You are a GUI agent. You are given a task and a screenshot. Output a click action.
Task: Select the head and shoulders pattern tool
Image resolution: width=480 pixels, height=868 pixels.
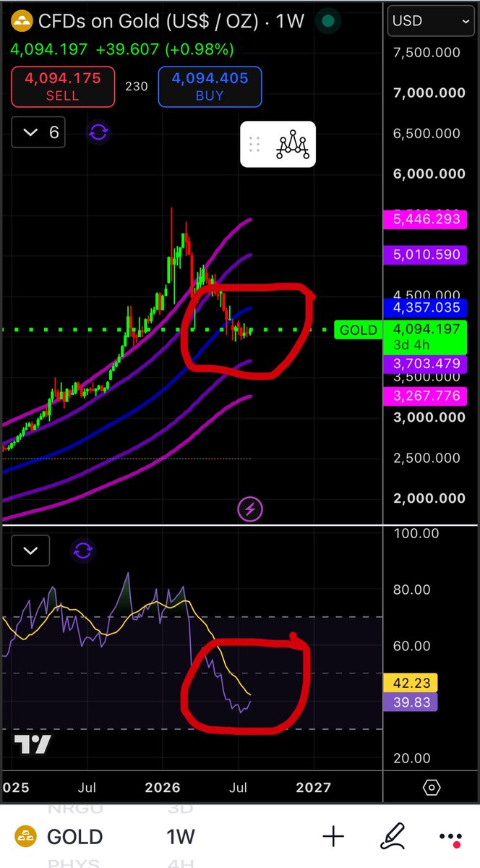click(x=293, y=145)
